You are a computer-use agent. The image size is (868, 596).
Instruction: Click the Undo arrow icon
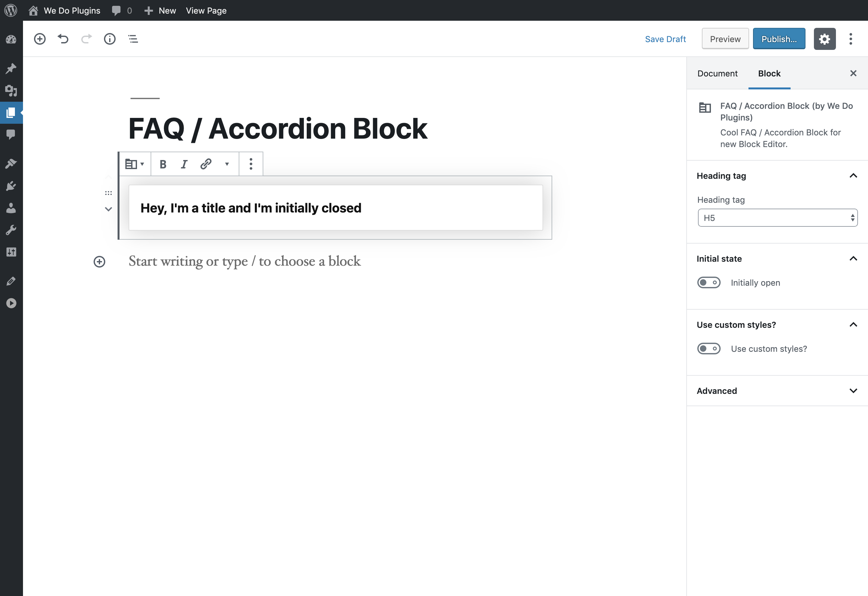[x=63, y=39]
